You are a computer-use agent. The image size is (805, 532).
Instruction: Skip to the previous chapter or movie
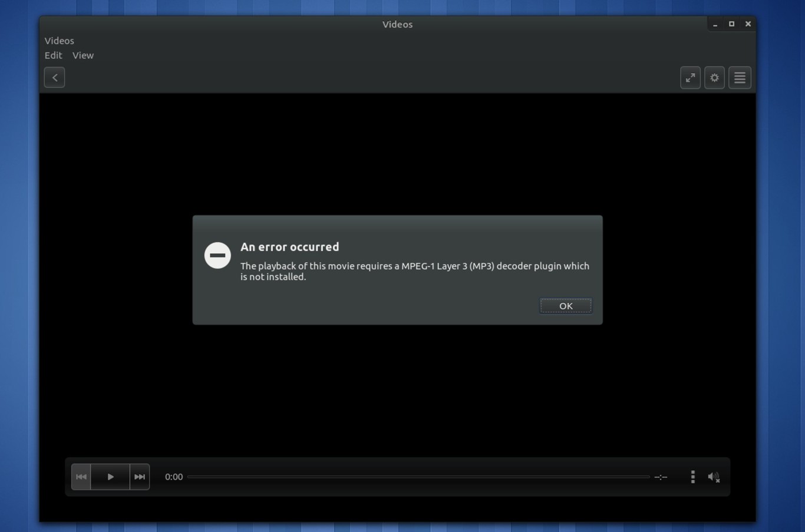click(x=81, y=477)
